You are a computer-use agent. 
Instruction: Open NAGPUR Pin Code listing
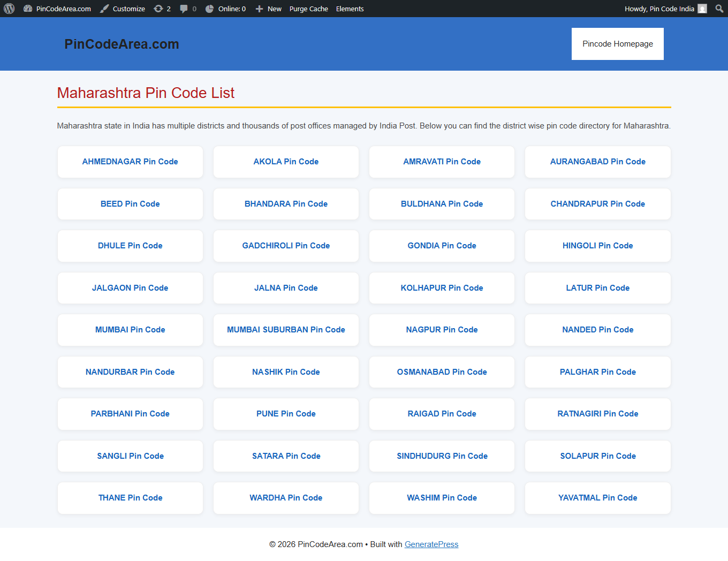(x=442, y=330)
